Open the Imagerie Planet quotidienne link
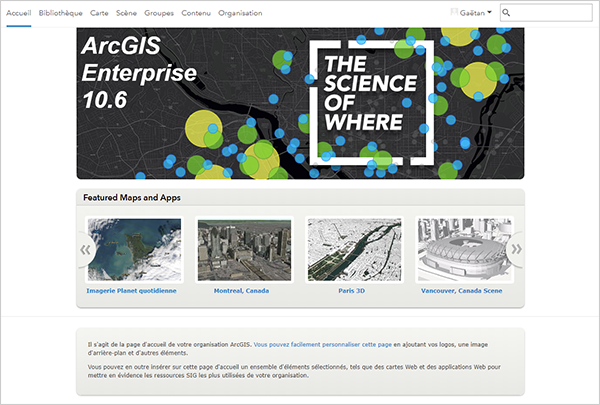The height and width of the screenshot is (405, 600). pos(131,291)
